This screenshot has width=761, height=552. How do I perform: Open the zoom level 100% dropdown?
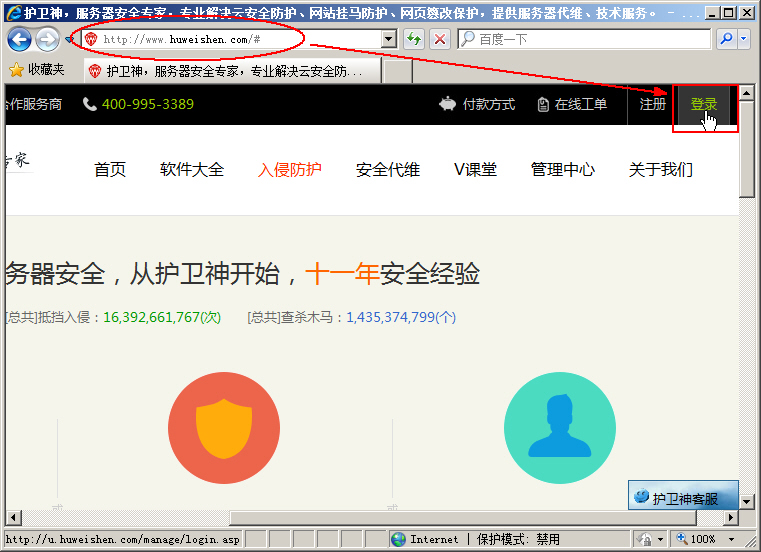click(x=731, y=539)
